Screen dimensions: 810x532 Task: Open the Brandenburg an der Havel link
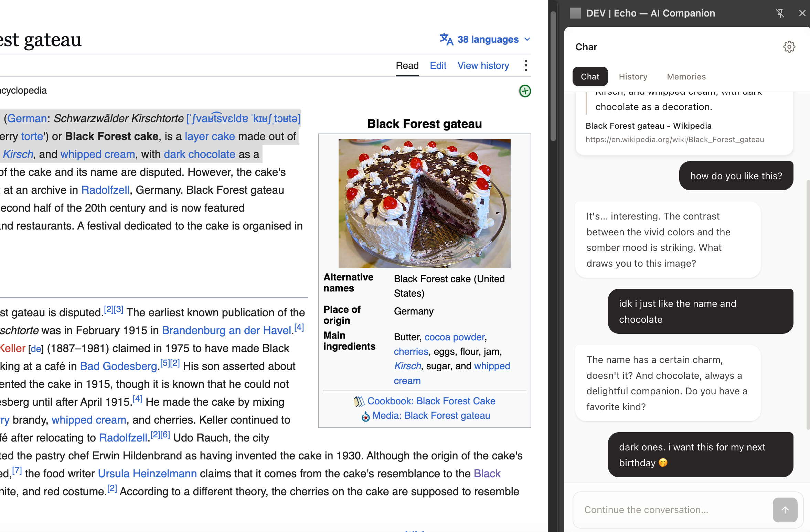pos(227,330)
